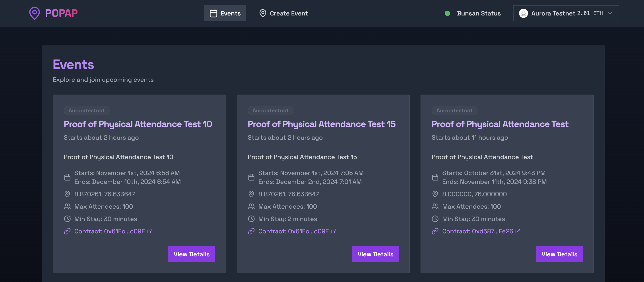Click Auroratestnet badge on Test 15 card
Screen dimensions: 644x282
point(270,110)
